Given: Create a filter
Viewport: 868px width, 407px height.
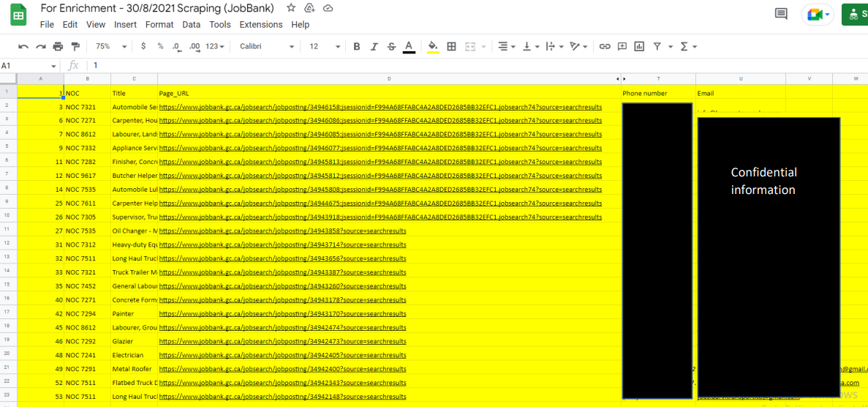Looking at the screenshot, I should 657,47.
